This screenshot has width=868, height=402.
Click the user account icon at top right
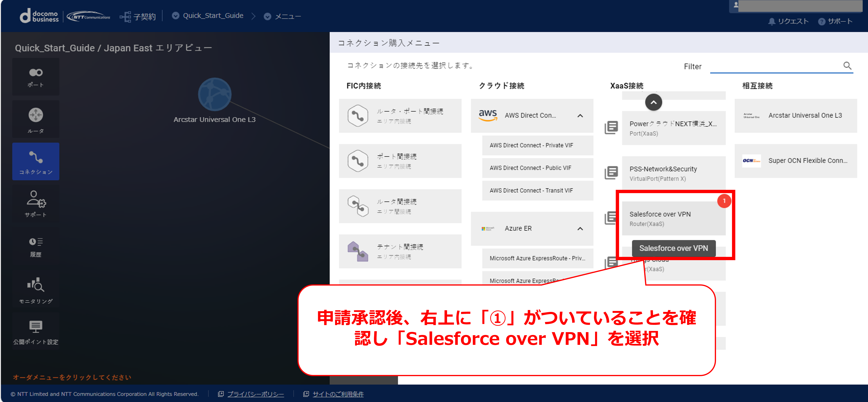coord(736,5)
